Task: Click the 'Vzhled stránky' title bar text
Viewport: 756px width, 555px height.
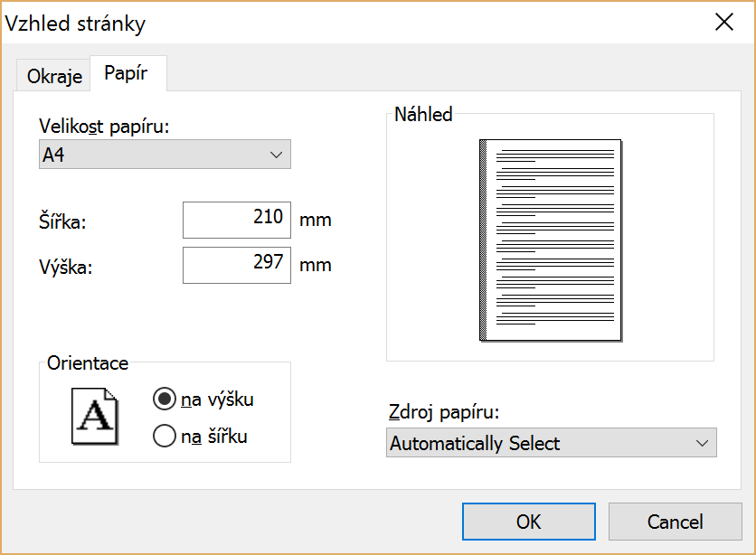Action: [x=76, y=24]
